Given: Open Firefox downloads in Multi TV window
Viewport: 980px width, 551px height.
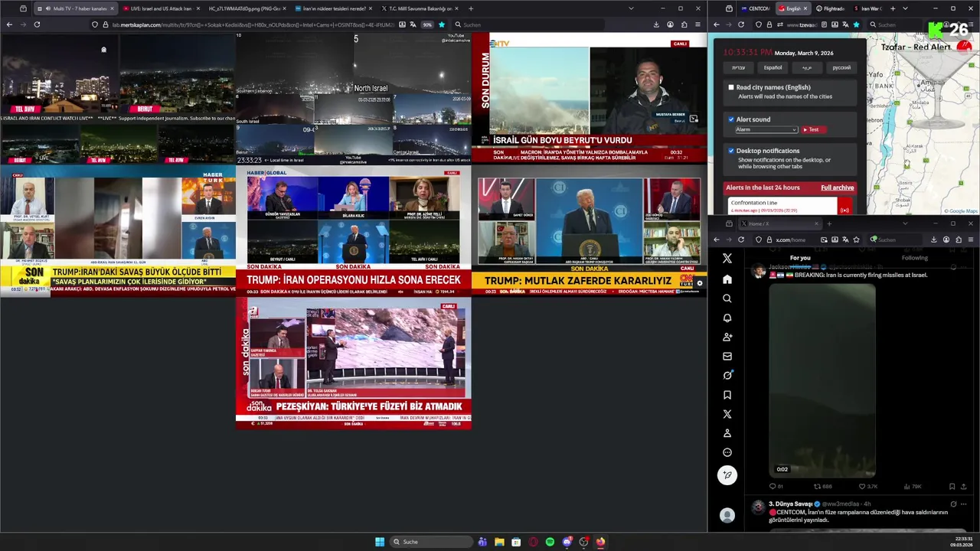Looking at the screenshot, I should (x=656, y=24).
